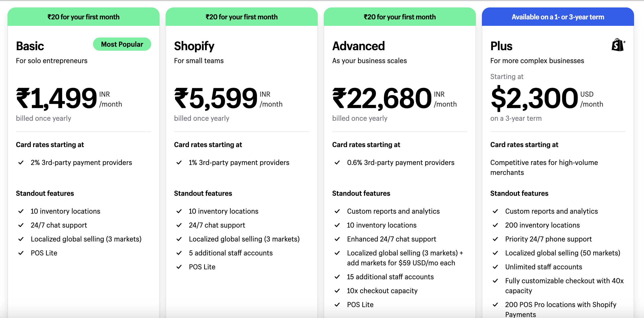Select the checkmark beside Custom reports and analytics
The height and width of the screenshot is (318, 644).
(337, 211)
